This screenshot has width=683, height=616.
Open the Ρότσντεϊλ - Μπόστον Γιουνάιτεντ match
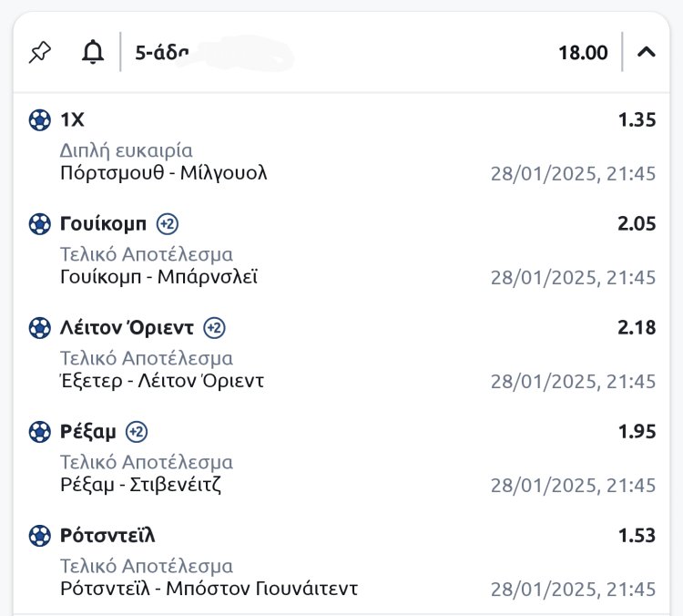(x=209, y=588)
